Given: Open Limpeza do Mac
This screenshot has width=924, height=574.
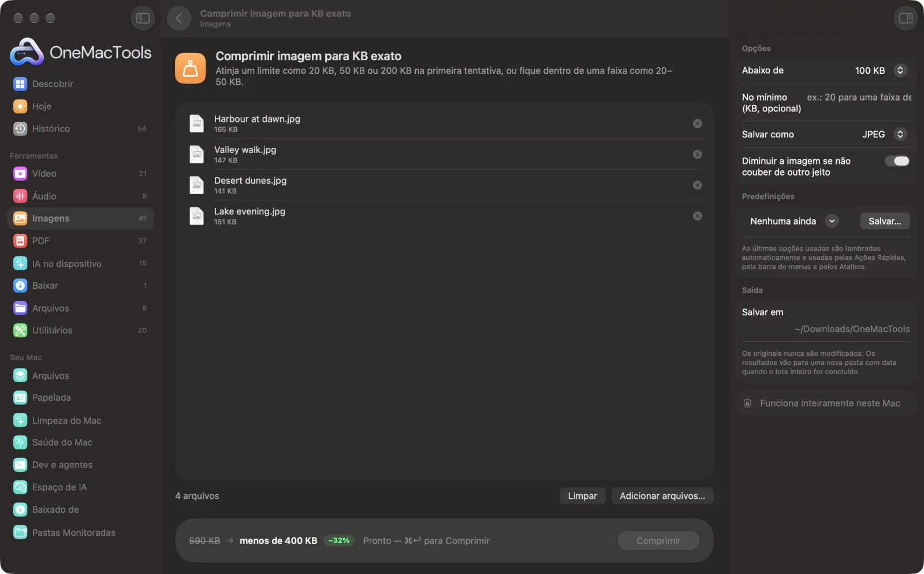Looking at the screenshot, I should point(80,420).
